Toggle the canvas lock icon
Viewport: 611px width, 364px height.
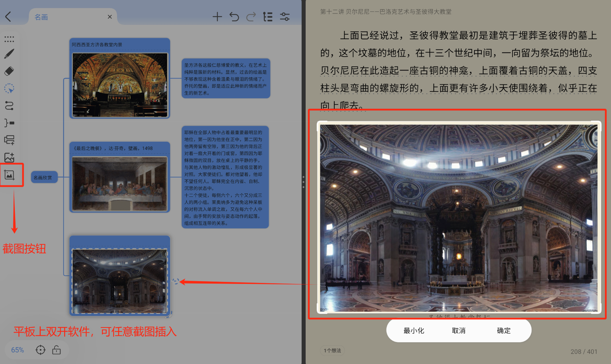coord(56,350)
